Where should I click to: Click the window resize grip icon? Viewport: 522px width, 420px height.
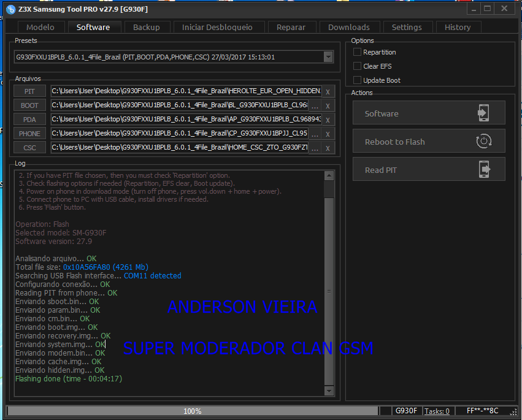(513, 413)
